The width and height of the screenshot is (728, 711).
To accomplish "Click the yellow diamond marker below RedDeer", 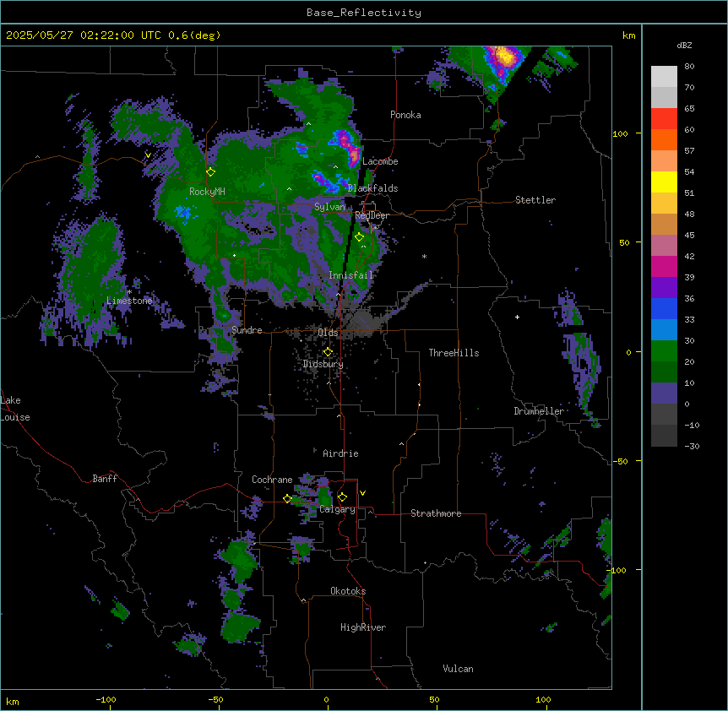I will tap(359, 237).
